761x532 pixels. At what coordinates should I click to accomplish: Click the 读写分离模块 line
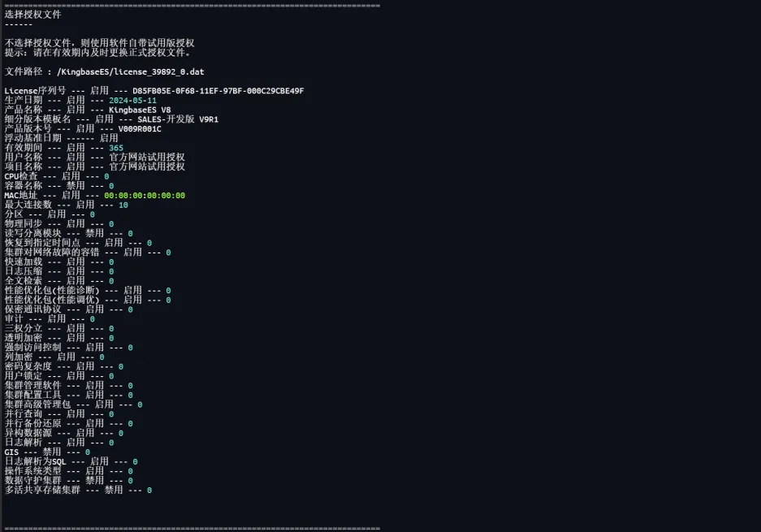pyautogui.click(x=68, y=233)
